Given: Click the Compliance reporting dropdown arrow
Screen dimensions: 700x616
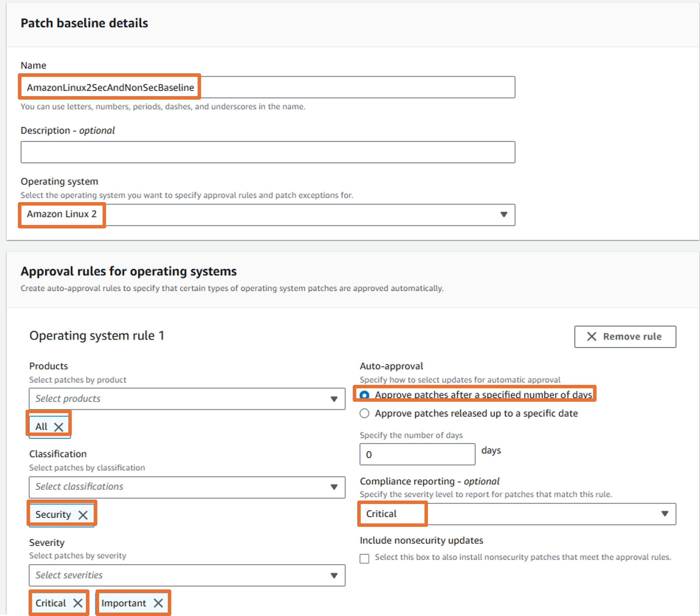Looking at the screenshot, I should tap(665, 513).
